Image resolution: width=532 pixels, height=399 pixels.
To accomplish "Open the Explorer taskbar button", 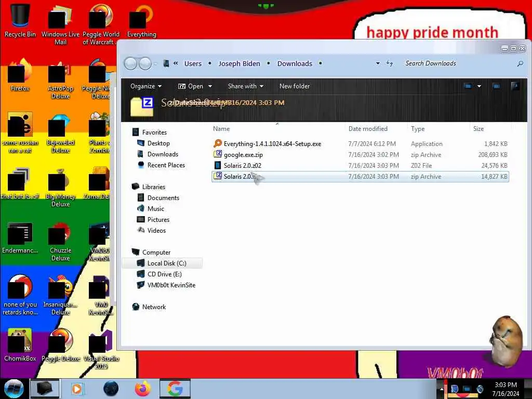I will 45,389.
